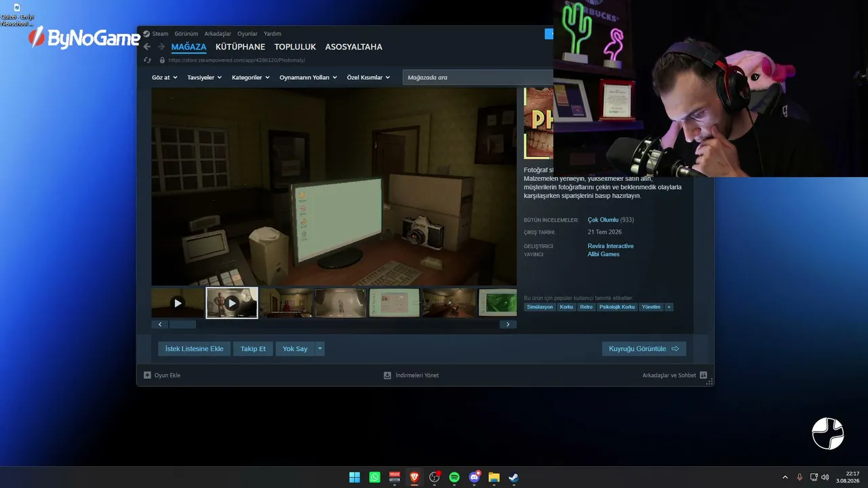Click the thumbnail strip right arrow
The width and height of the screenshot is (868, 488).
click(x=508, y=325)
